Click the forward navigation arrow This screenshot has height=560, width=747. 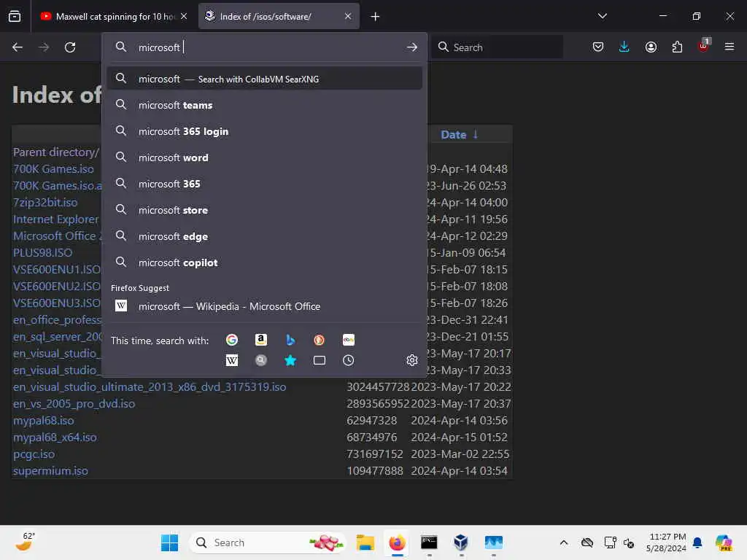click(44, 47)
